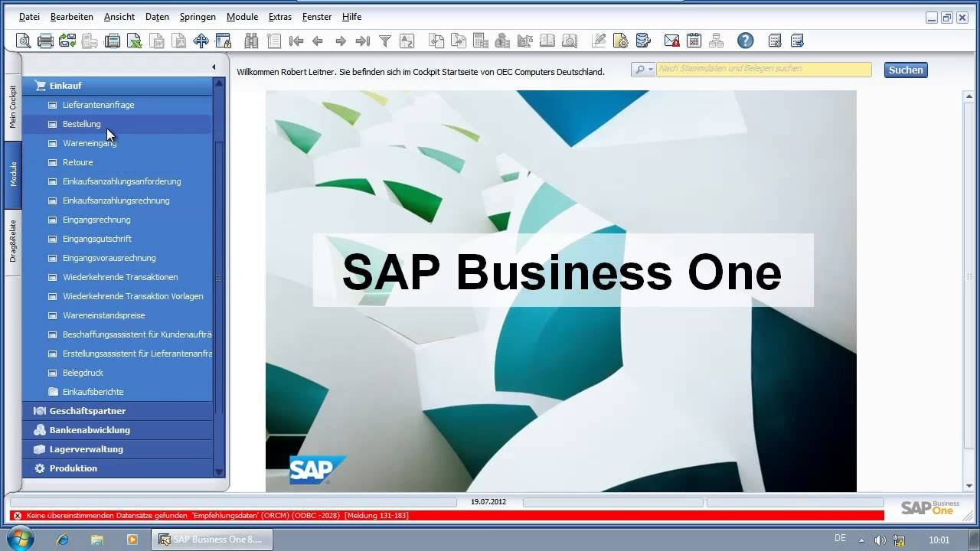Open Form Settings gear document icon
The height and width of the screenshot is (551, 980).
point(621,41)
